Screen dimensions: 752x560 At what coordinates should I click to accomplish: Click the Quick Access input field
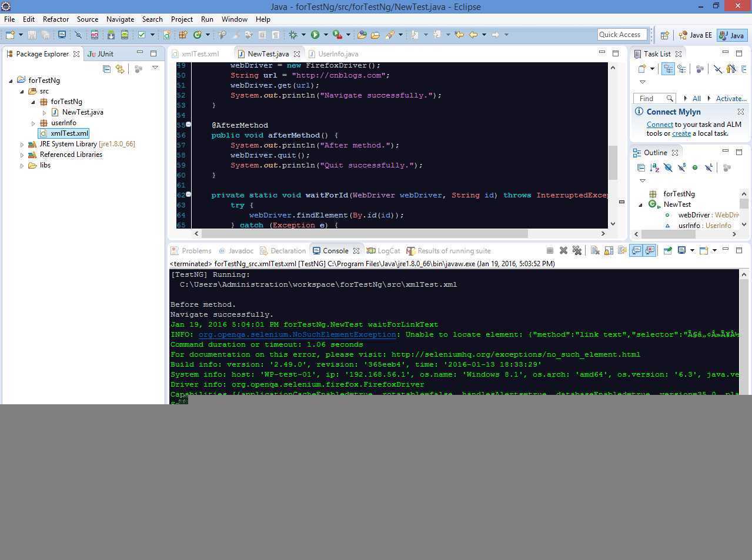622,35
